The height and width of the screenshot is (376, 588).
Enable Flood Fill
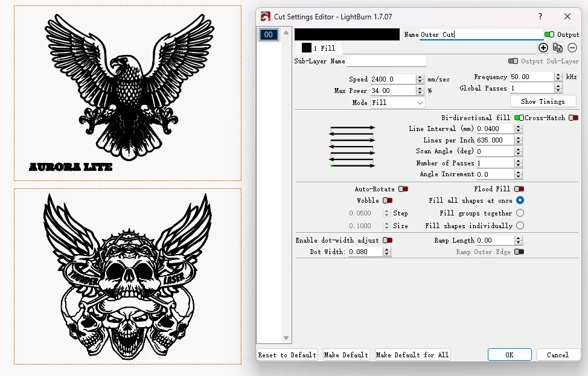519,189
